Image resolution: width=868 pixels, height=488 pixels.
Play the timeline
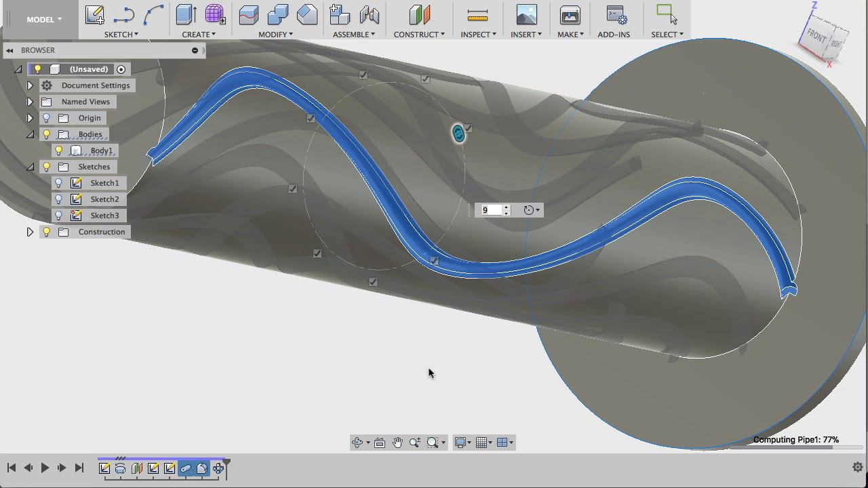coord(45,468)
